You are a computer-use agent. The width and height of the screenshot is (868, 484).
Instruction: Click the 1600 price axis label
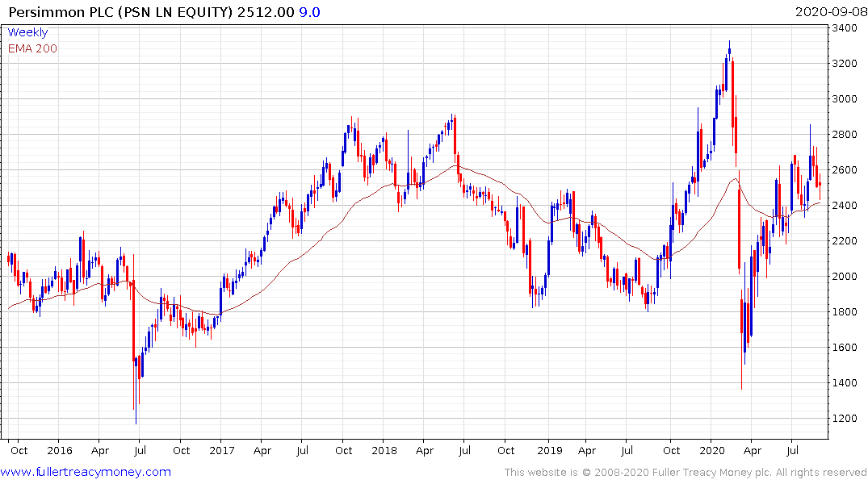click(x=845, y=348)
